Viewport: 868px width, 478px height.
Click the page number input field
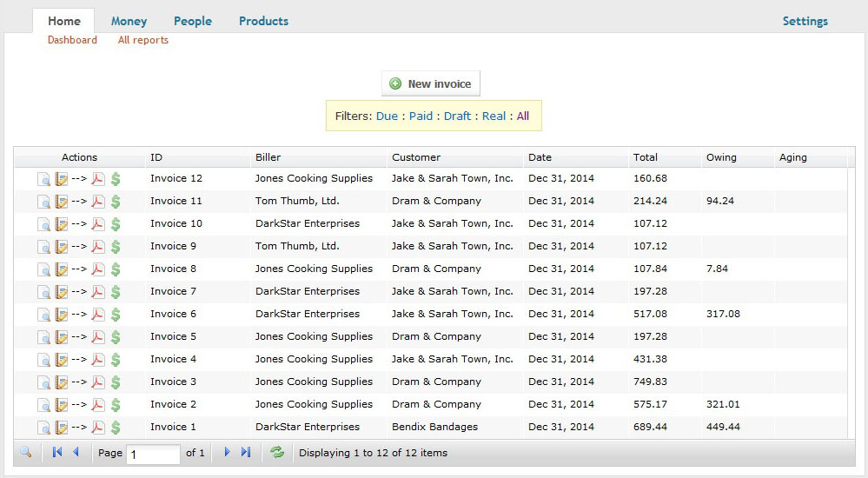[x=153, y=454]
